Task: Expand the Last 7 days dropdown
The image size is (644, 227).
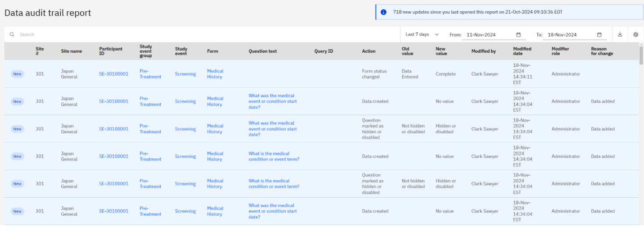Action: coord(422,35)
